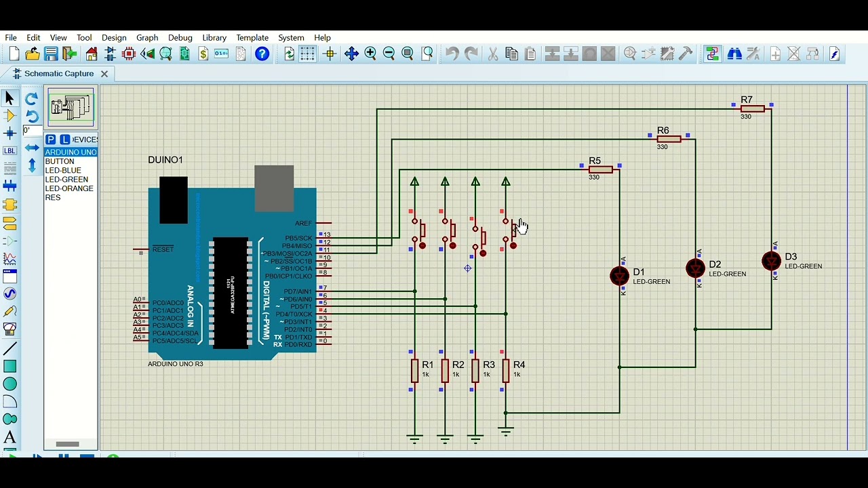Toggle the X-Mirror horizontal flip arrow

coord(32,147)
